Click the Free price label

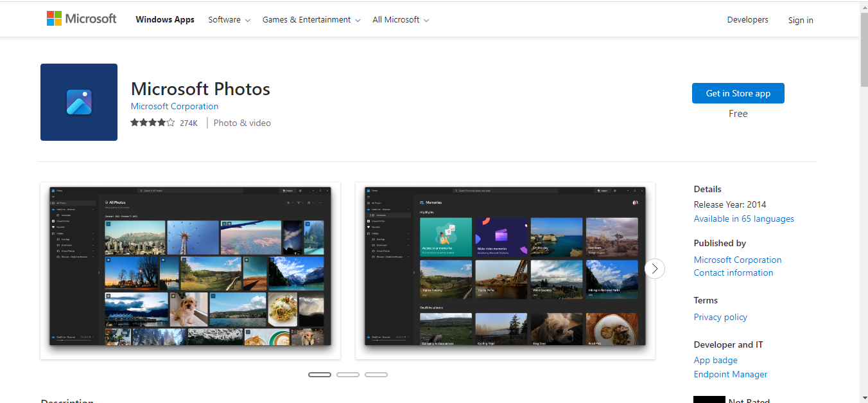tap(738, 114)
